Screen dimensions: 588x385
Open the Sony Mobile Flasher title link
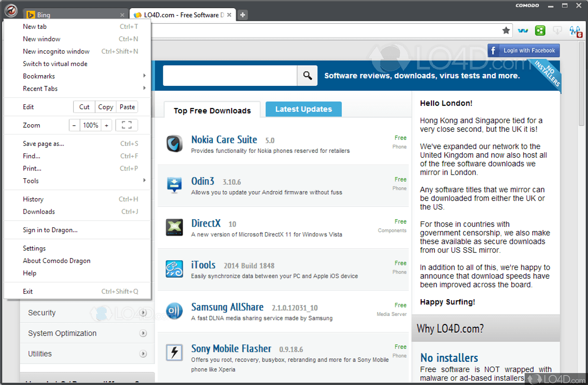[231, 348]
